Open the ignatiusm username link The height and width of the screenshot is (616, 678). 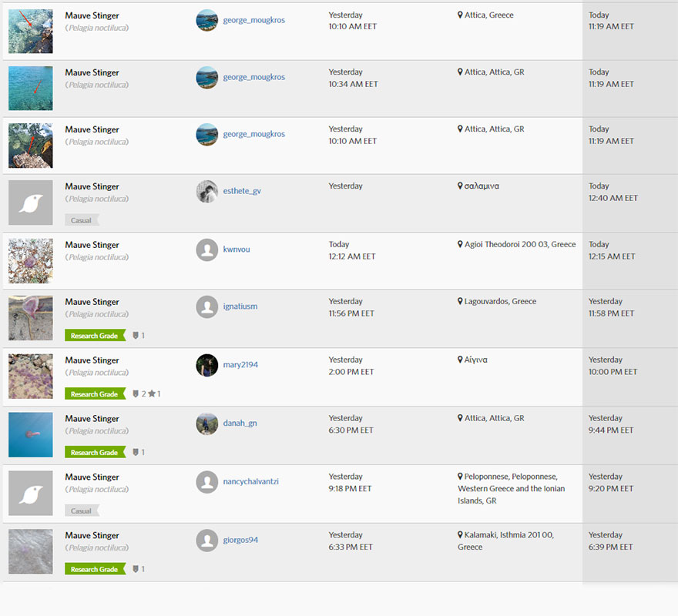[240, 306]
